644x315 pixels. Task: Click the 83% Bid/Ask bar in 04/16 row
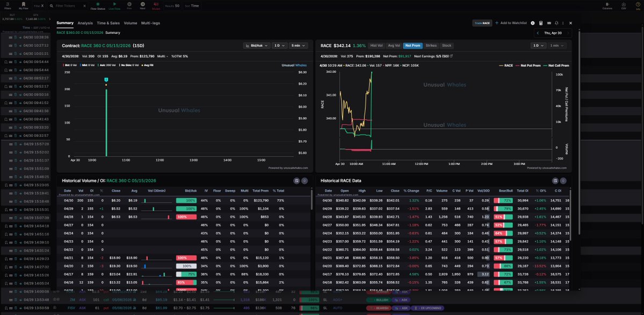coord(186,282)
